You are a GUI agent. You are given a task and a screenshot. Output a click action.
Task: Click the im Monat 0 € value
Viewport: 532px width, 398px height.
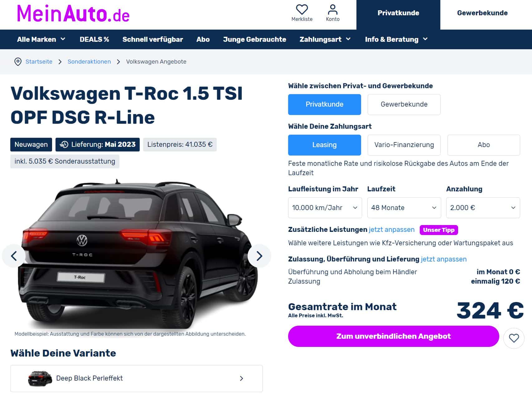(x=498, y=272)
